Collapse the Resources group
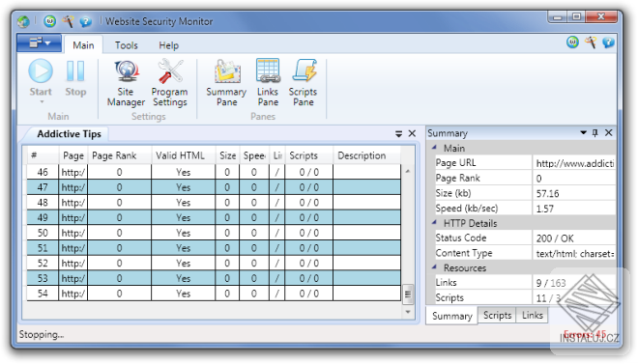Screen dimensions: 638x364 (434, 267)
